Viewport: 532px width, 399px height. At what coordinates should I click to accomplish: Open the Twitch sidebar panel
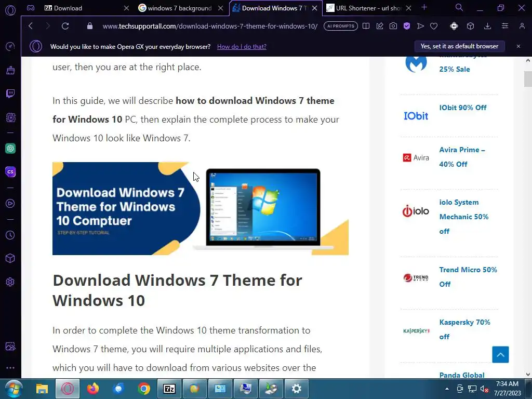pos(10,94)
